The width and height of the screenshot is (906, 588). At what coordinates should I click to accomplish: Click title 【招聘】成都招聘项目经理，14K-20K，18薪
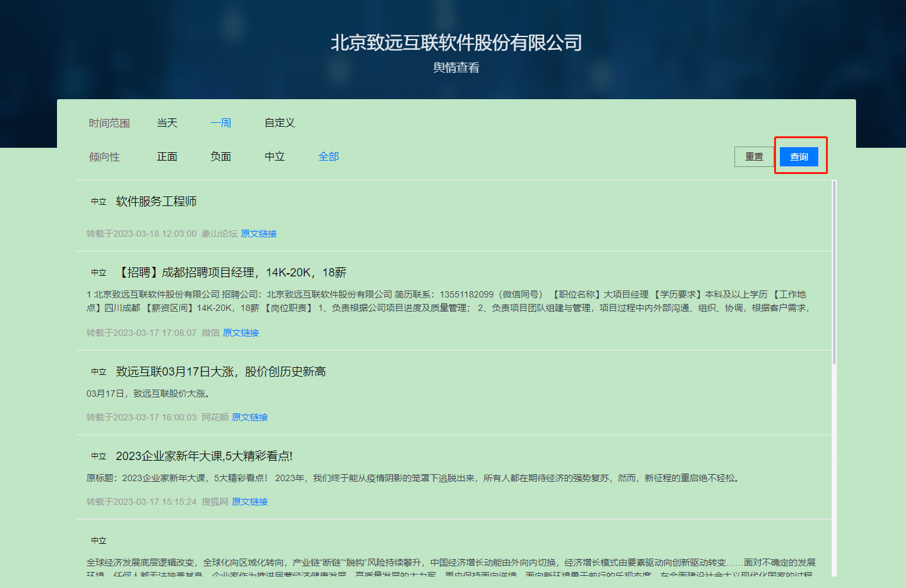tap(231, 273)
